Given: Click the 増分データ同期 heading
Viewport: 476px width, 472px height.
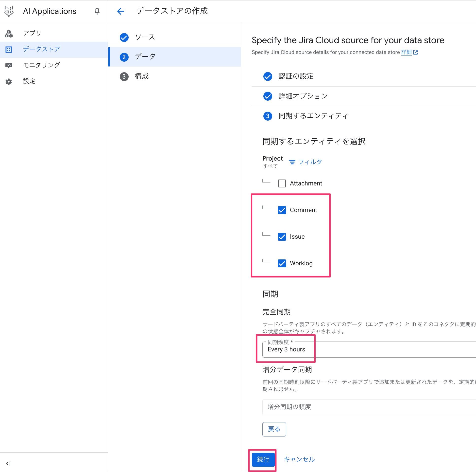Looking at the screenshot, I should click(287, 370).
